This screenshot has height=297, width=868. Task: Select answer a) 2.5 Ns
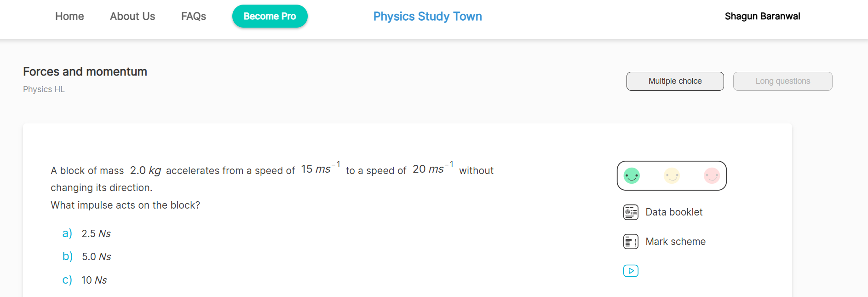(x=96, y=234)
